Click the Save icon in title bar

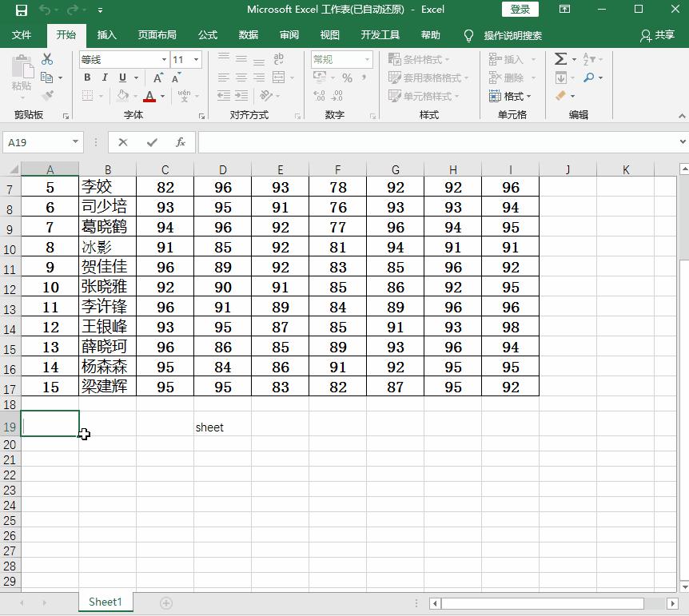pos(21,10)
